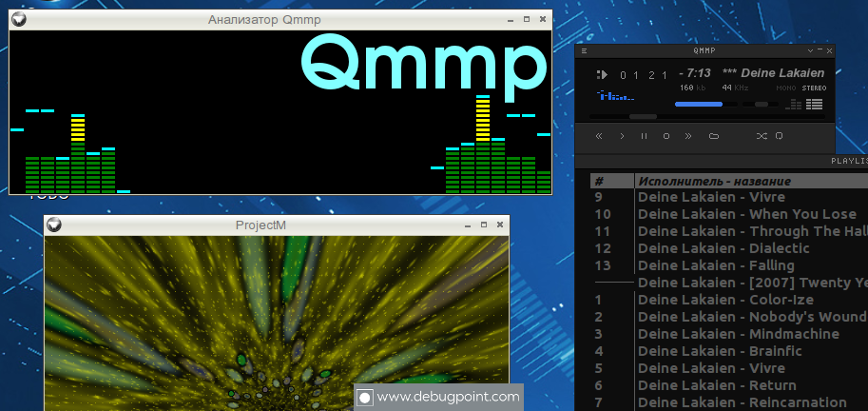868x411 pixels.
Task: Click the small blue spectrum visualization
Action: [615, 96]
